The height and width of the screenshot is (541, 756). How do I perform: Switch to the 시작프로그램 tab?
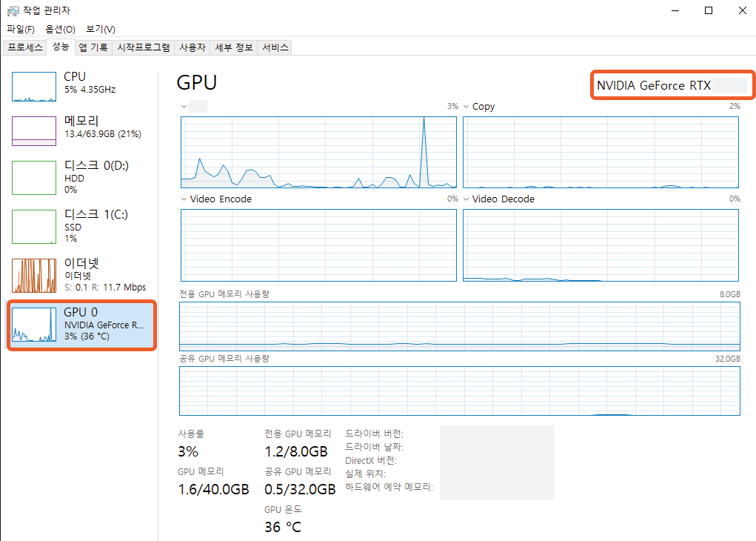tap(144, 47)
